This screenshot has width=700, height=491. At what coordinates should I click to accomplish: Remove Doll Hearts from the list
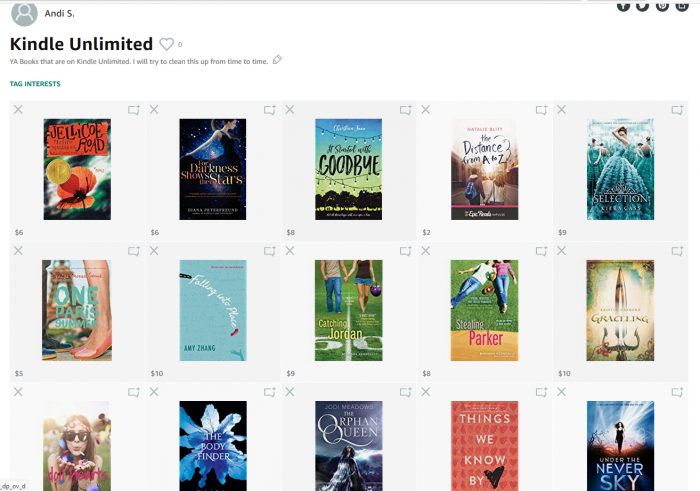point(18,391)
